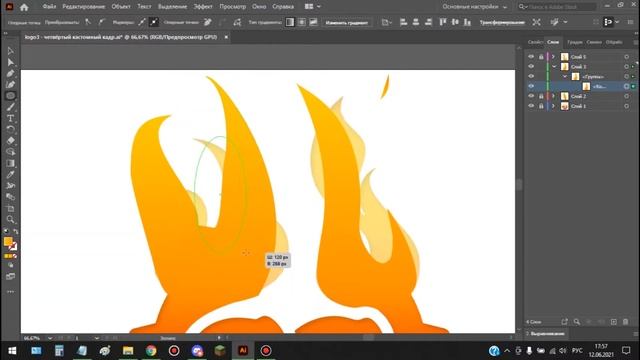640x360 pixels.
Task: Click the Isolate selected object icon
Action: [536, 22]
